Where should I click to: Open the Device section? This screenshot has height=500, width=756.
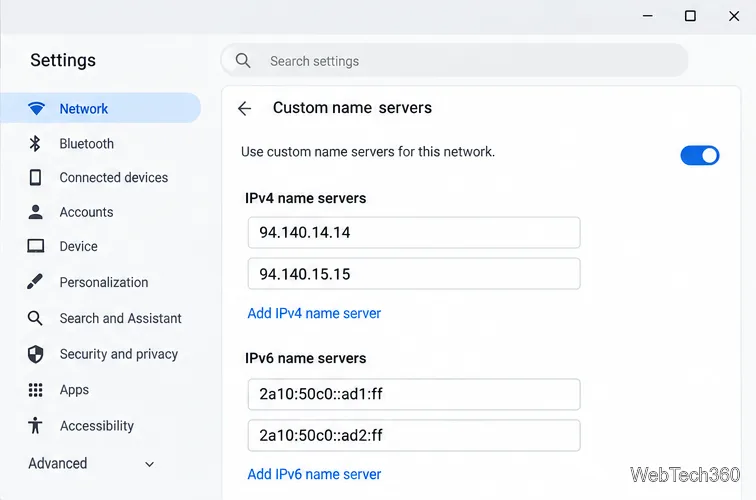coord(100,246)
